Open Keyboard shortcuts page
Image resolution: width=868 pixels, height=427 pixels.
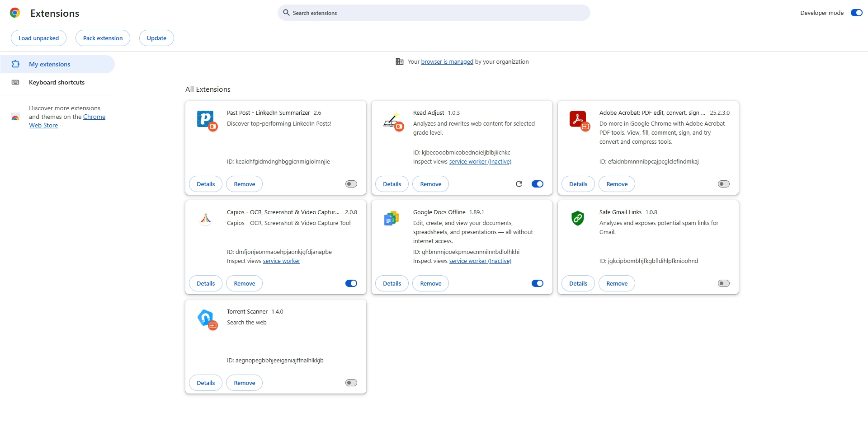tap(57, 82)
